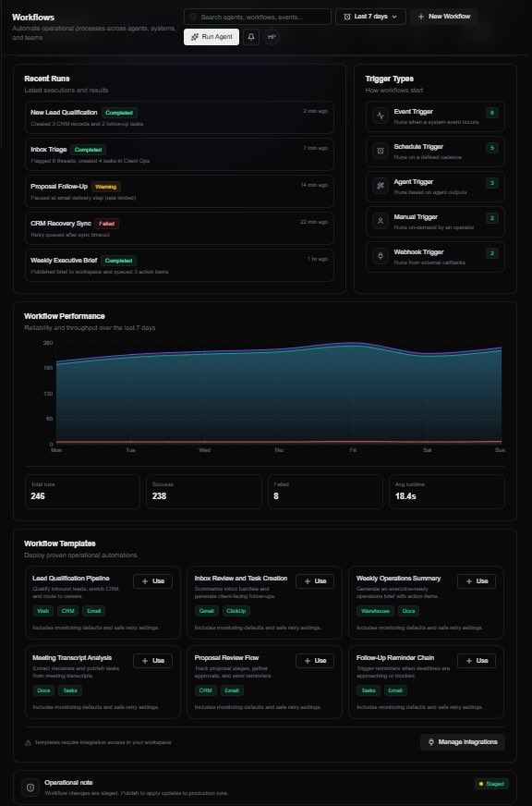This screenshot has height=806, width=532.
Task: Click the ClickUp tag
Action: [236, 611]
